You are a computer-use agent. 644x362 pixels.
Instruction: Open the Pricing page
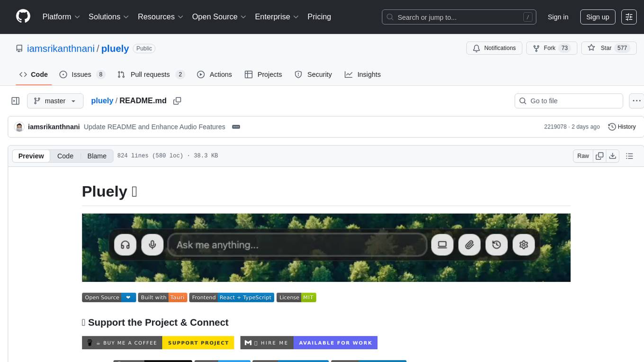point(319,17)
